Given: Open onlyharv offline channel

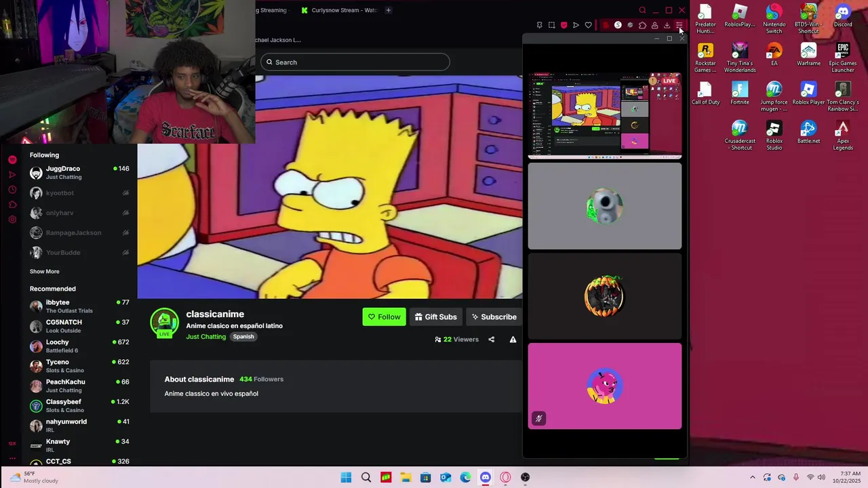Looking at the screenshot, I should 80,213.
